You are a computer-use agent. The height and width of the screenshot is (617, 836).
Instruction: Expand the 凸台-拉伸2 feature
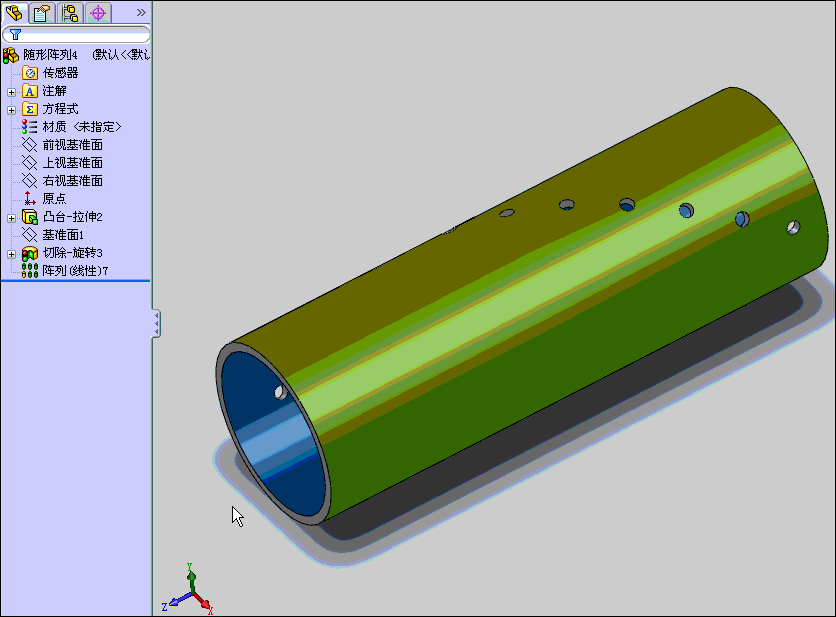11,218
